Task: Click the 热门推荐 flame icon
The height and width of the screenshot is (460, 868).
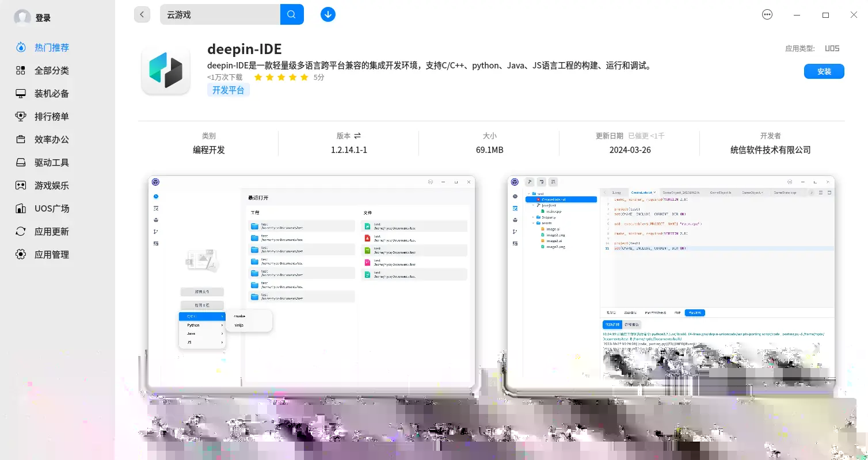Action: pyautogui.click(x=21, y=47)
